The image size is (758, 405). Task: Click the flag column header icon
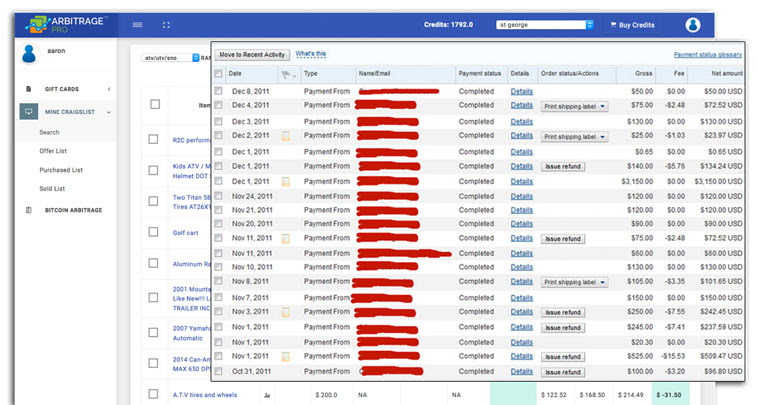(285, 74)
